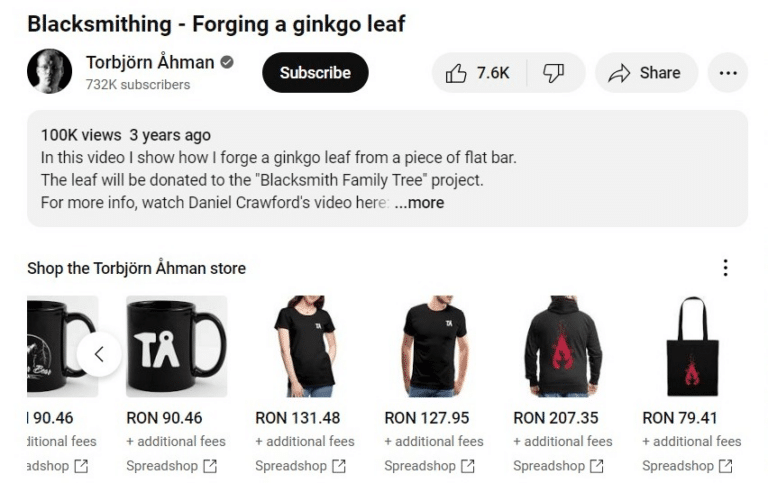Open Torbjörn Åhman channel name link
This screenshot has height=483, width=768.
coord(150,62)
